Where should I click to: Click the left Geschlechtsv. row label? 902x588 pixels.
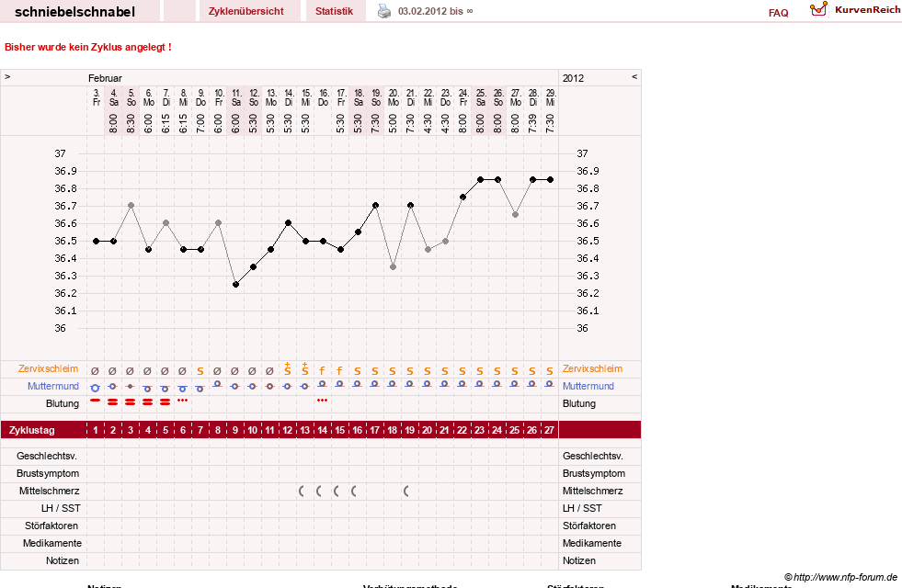[x=47, y=456]
